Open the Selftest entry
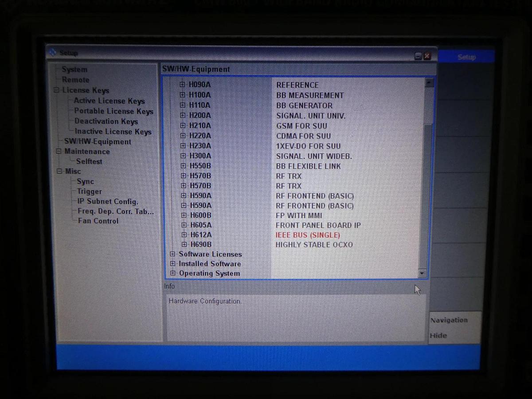Image resolution: width=532 pixels, height=399 pixels. [x=89, y=161]
